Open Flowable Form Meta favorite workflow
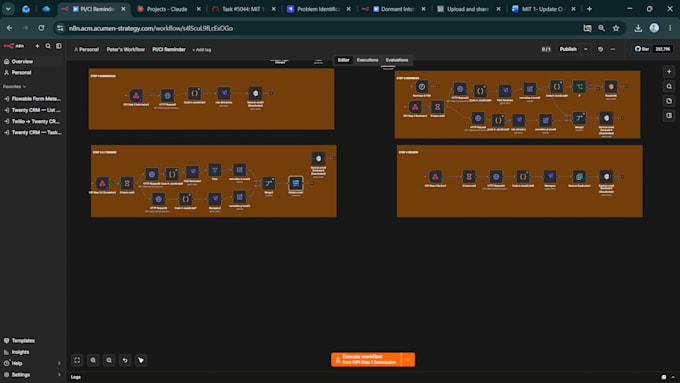The width and height of the screenshot is (680, 383). coord(33,99)
